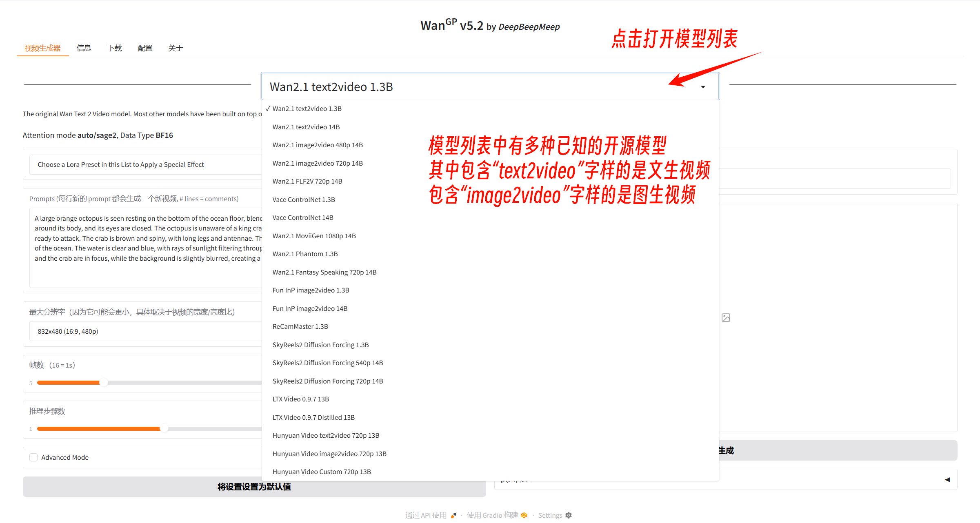The image size is (980, 523).
Task: Select Wan2.1 MoviiGen 1080p 14B
Action: (x=490, y=236)
